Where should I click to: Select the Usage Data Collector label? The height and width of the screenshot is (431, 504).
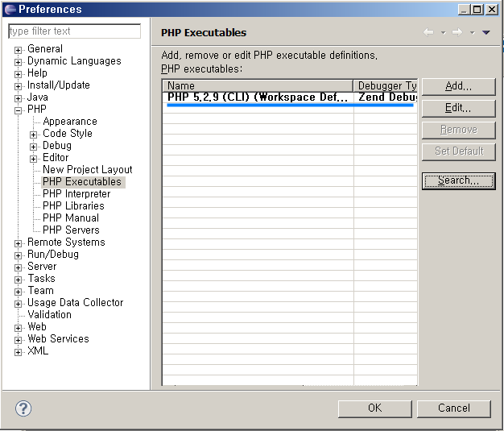75,302
